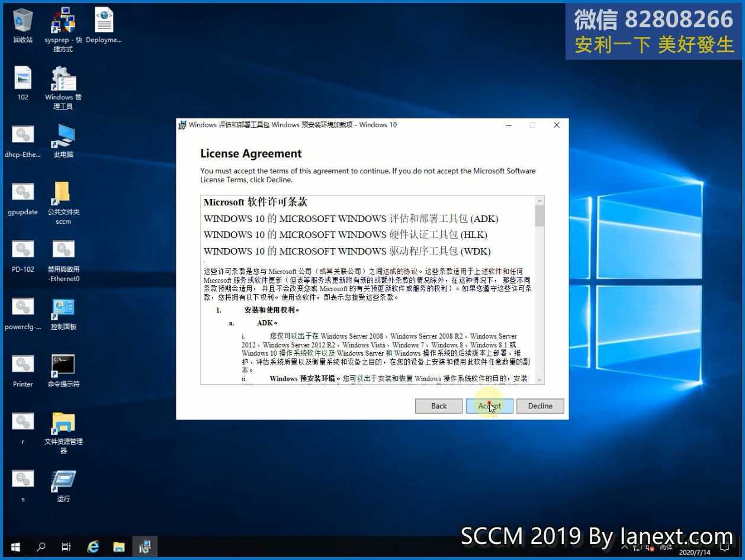Select the 此电脑 (This PC) desktop icon

pyautogui.click(x=63, y=141)
